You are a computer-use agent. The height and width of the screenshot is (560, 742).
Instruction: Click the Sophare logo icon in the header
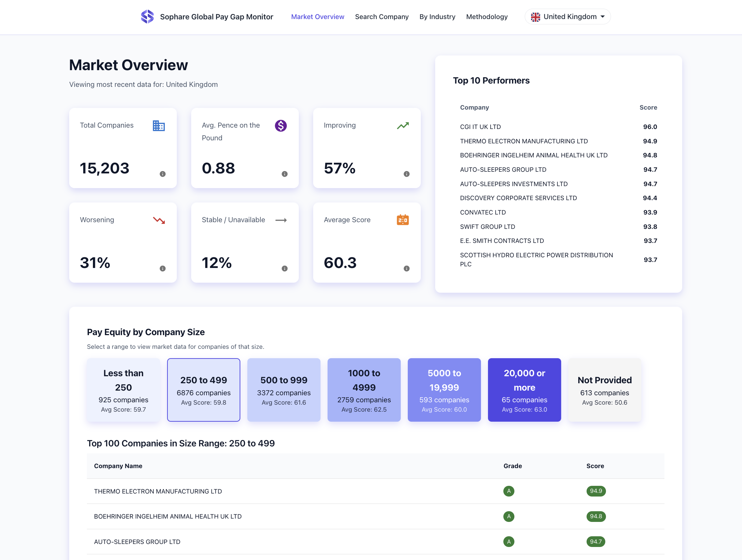point(147,16)
